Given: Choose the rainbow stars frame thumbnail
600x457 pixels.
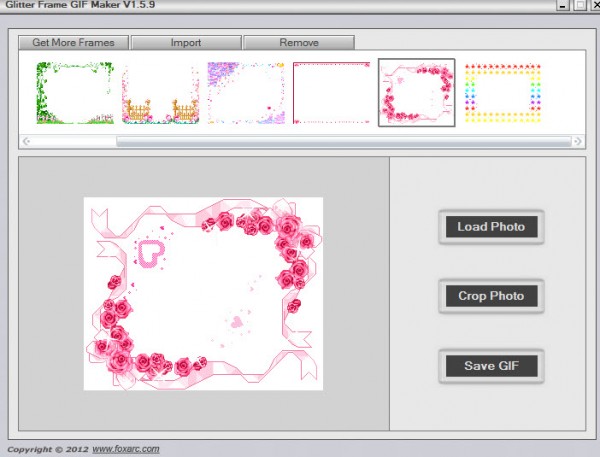Looking at the screenshot, I should click(x=502, y=93).
